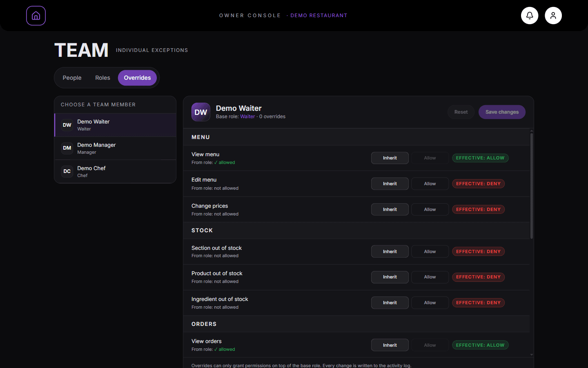Open the user profile icon
Screen dimensions: 588x368
pos(553,16)
